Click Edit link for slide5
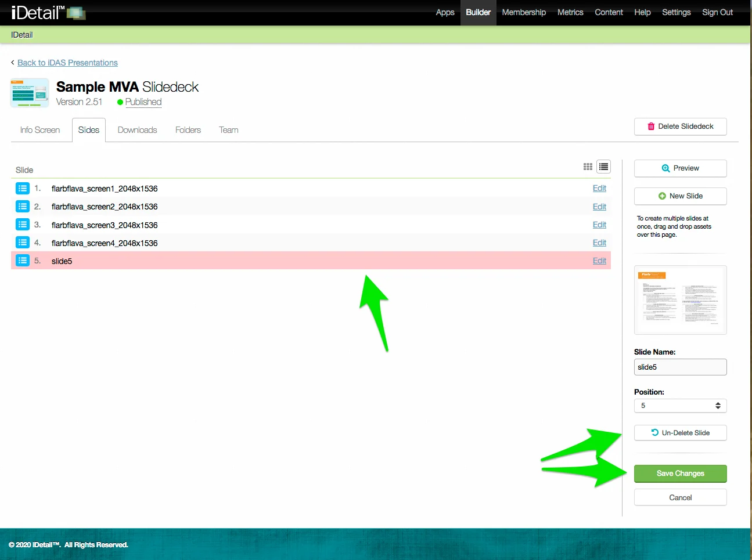The width and height of the screenshot is (752, 560). pyautogui.click(x=599, y=261)
